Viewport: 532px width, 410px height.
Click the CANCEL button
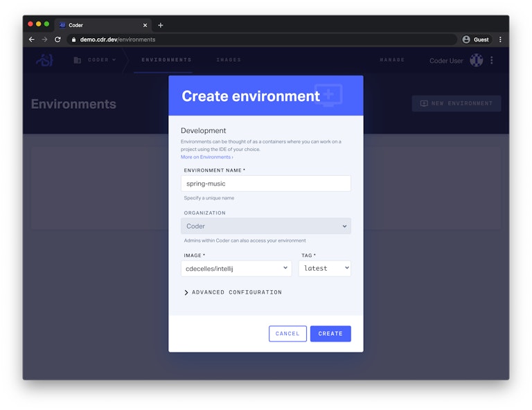tap(287, 334)
